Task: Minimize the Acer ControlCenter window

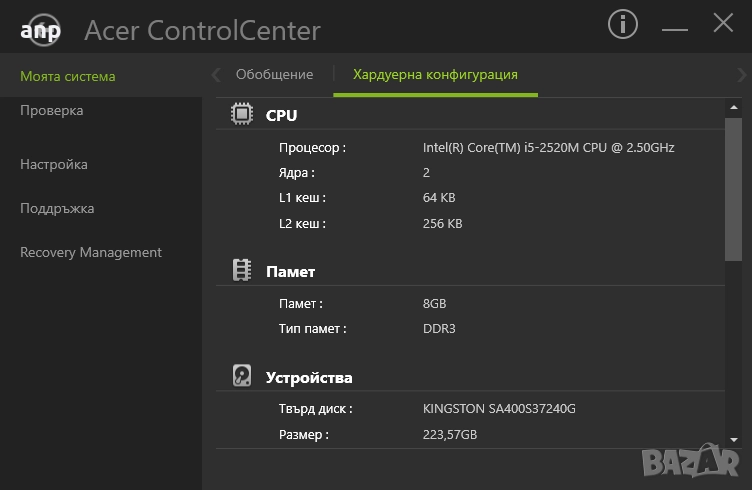Action: click(x=675, y=26)
